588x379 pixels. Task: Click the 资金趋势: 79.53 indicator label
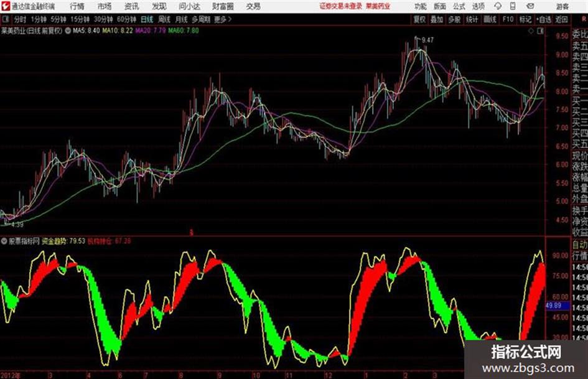click(x=63, y=241)
